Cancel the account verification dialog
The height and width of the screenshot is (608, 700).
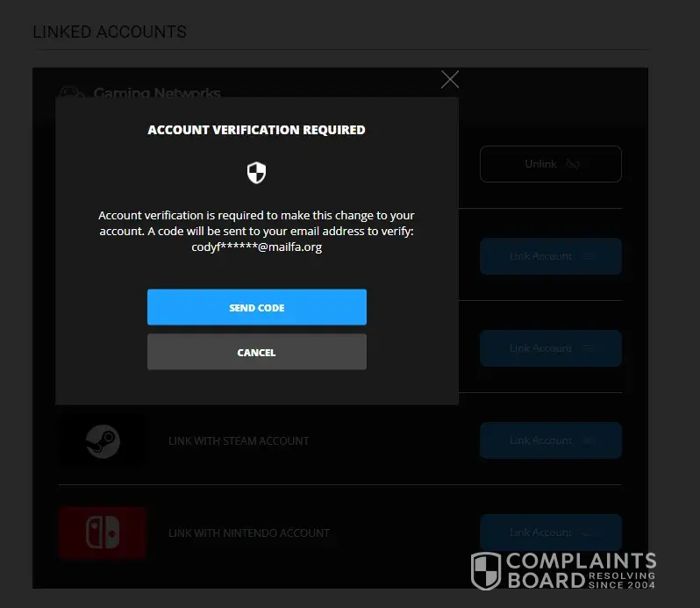pos(257,352)
